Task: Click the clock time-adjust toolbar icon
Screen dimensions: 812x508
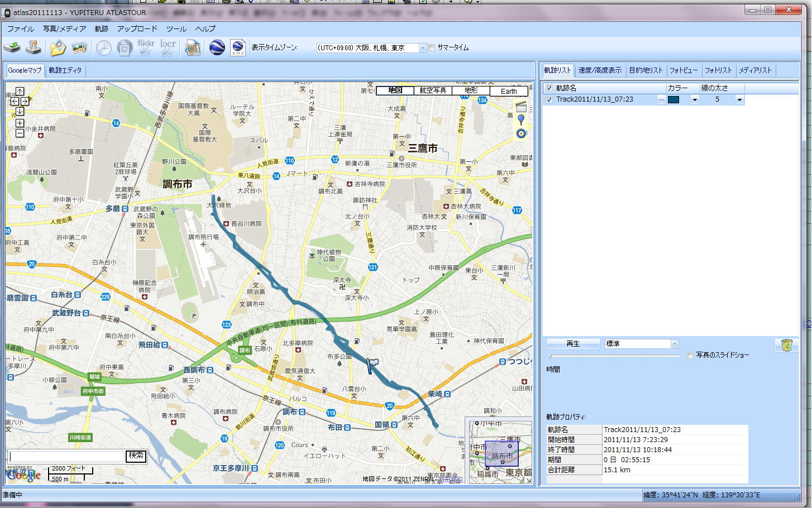Action: [103, 49]
